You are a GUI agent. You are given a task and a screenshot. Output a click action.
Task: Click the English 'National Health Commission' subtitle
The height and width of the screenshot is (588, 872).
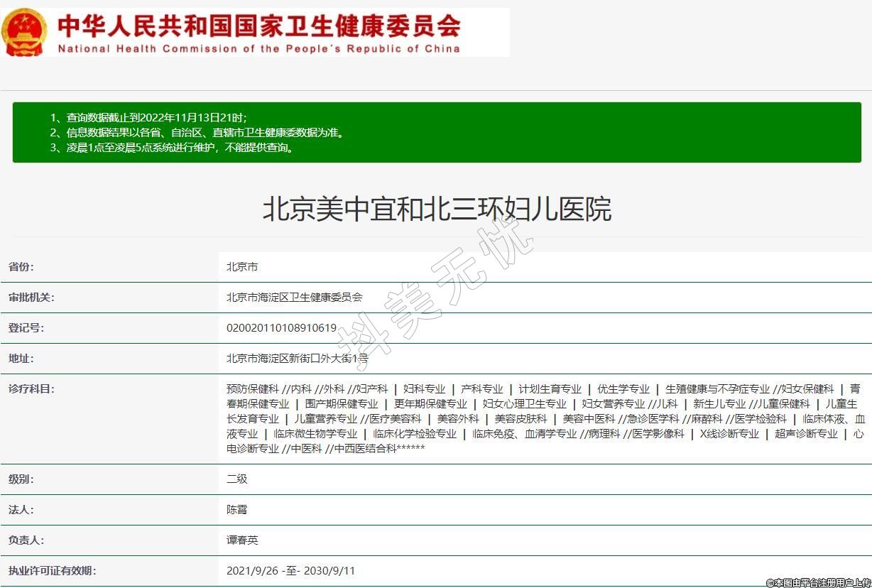point(258,49)
